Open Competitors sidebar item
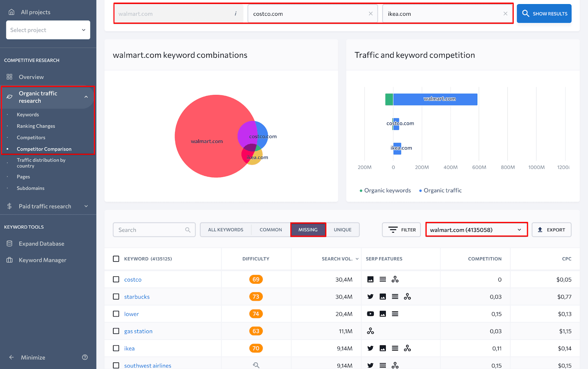Screen dimensions: 588x369 (x=31, y=137)
